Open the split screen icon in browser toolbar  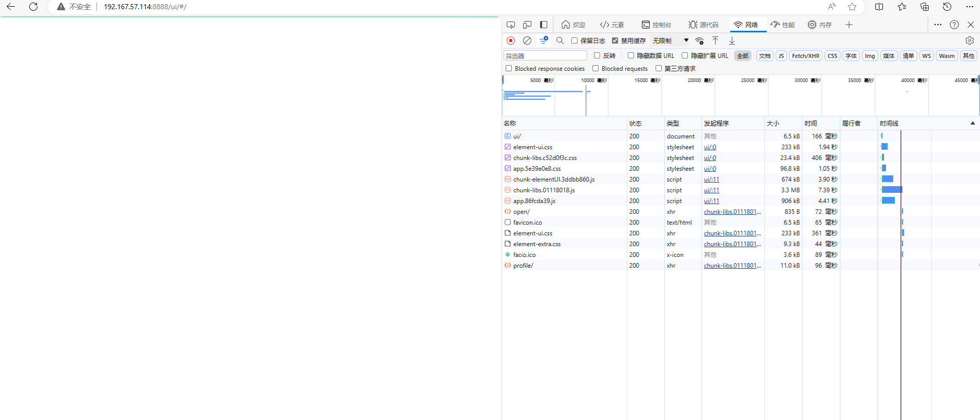[x=879, y=7]
